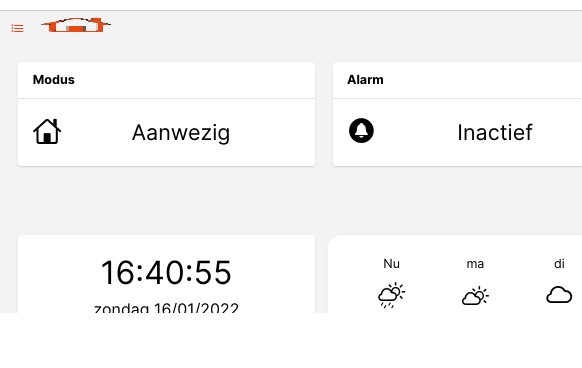582x368 pixels.
Task: Click the Inactief text label
Action: point(495,132)
